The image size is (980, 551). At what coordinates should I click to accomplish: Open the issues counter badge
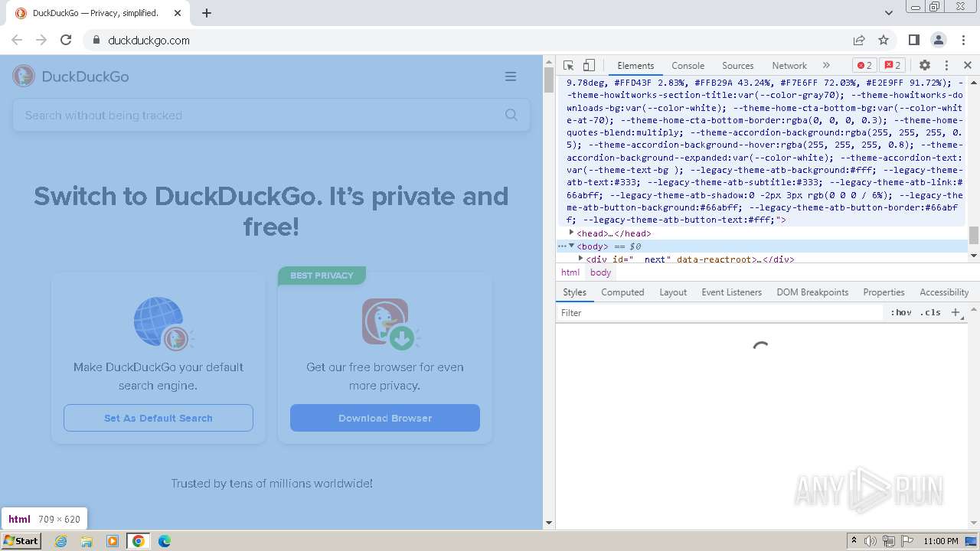[x=892, y=65]
